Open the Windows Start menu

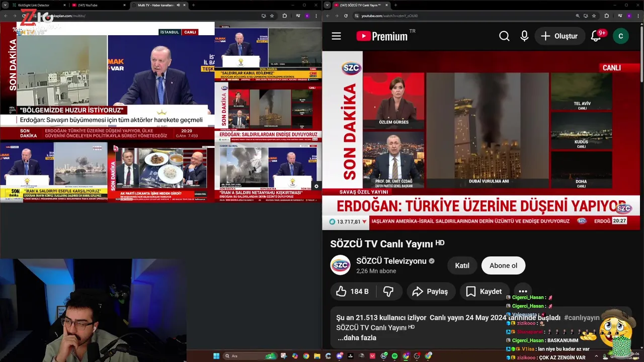click(216, 356)
